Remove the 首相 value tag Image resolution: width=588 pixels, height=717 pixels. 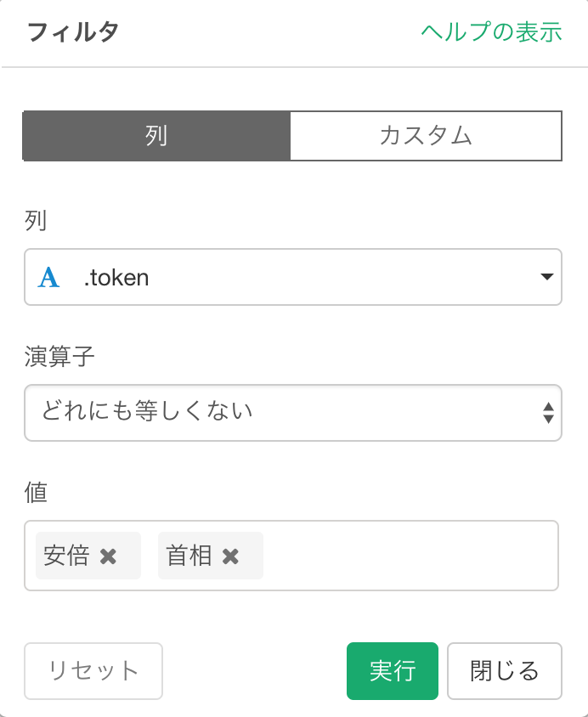point(230,556)
